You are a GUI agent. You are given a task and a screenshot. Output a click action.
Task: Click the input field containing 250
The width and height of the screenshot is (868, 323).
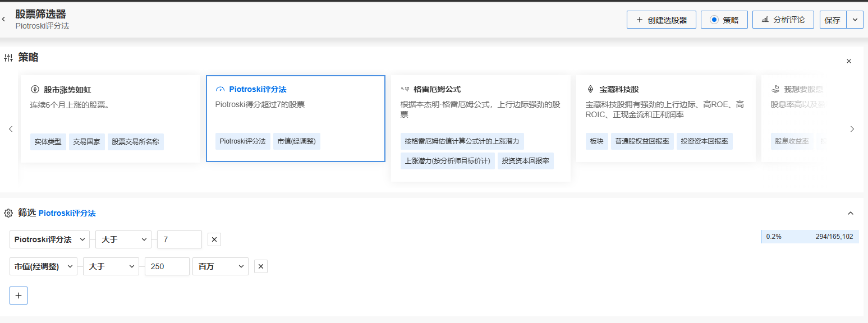click(x=167, y=266)
